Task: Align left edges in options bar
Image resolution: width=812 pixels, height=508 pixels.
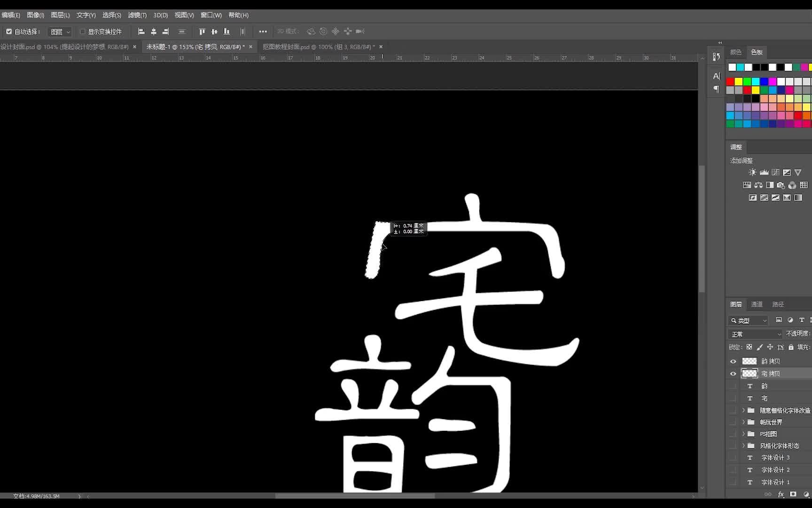Action: point(141,32)
